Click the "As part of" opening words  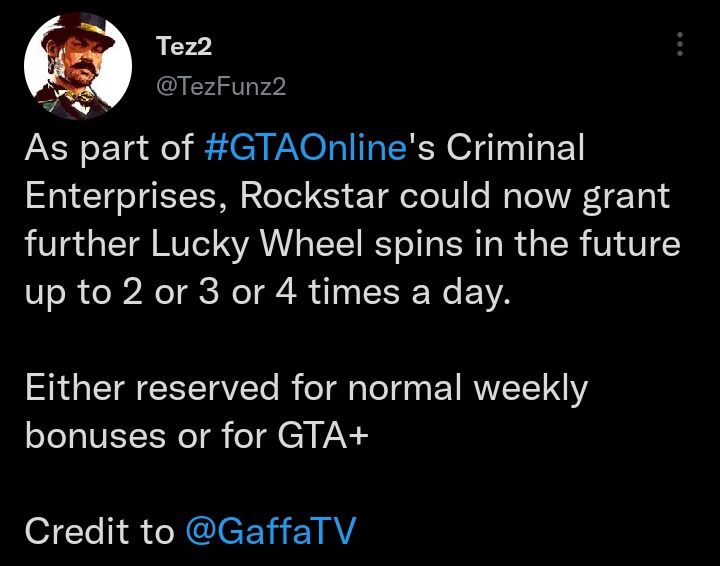pos(108,148)
